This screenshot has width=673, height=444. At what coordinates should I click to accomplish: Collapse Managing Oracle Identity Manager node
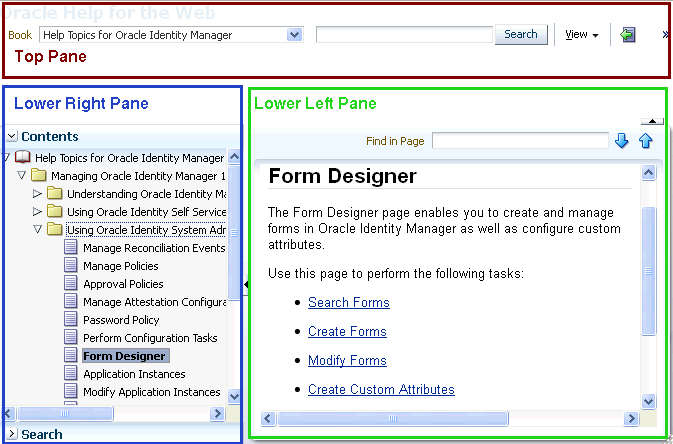(x=21, y=175)
